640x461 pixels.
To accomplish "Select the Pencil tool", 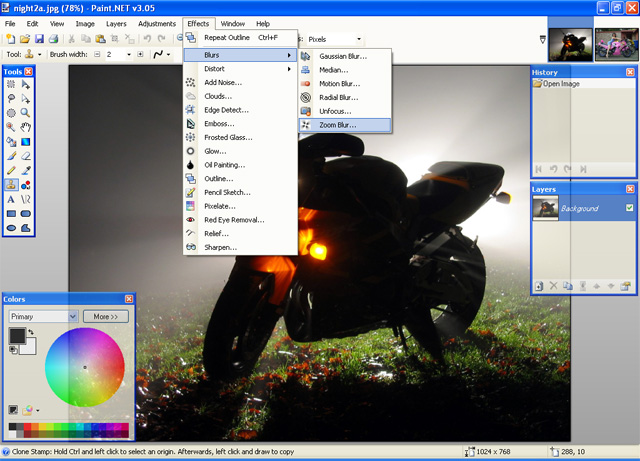I will tap(11, 170).
